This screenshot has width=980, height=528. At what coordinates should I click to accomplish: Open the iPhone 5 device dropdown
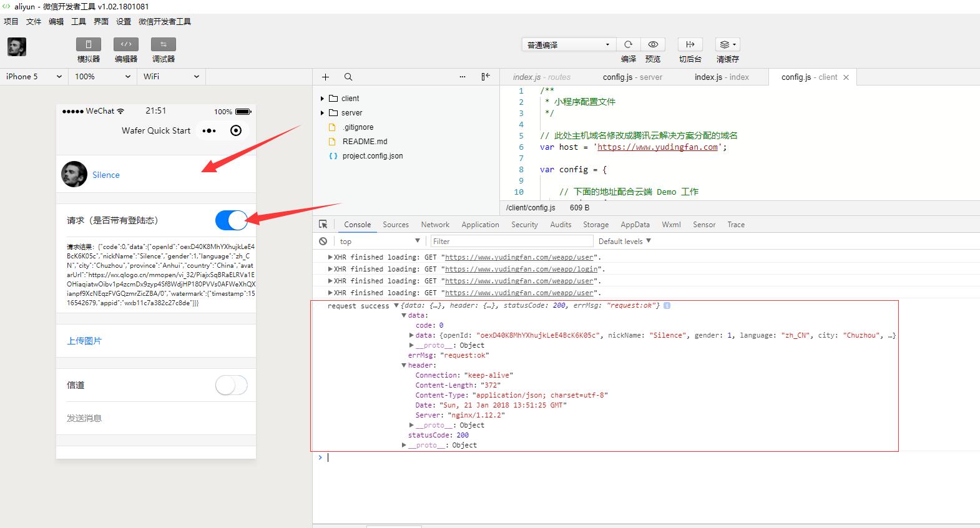[34, 76]
